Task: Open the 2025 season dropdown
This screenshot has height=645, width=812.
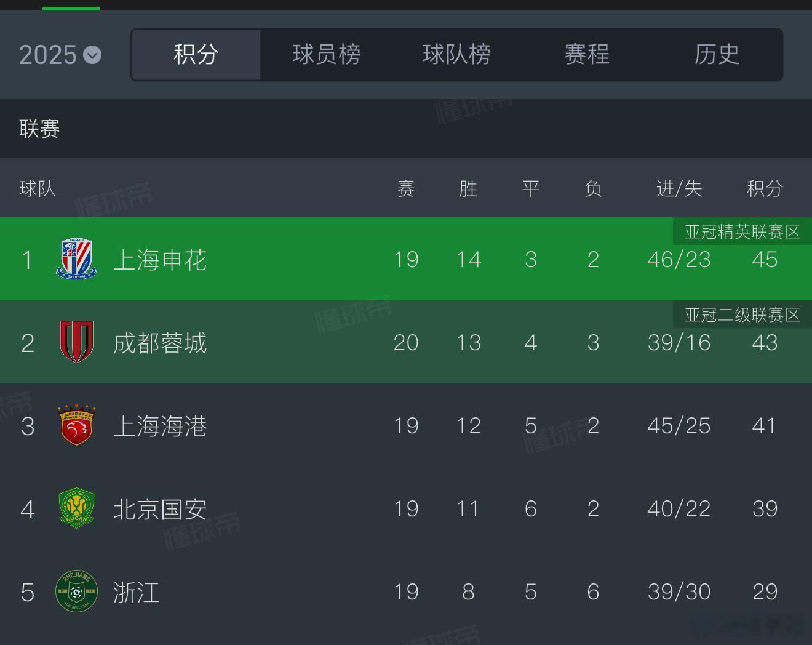Action: (60, 55)
